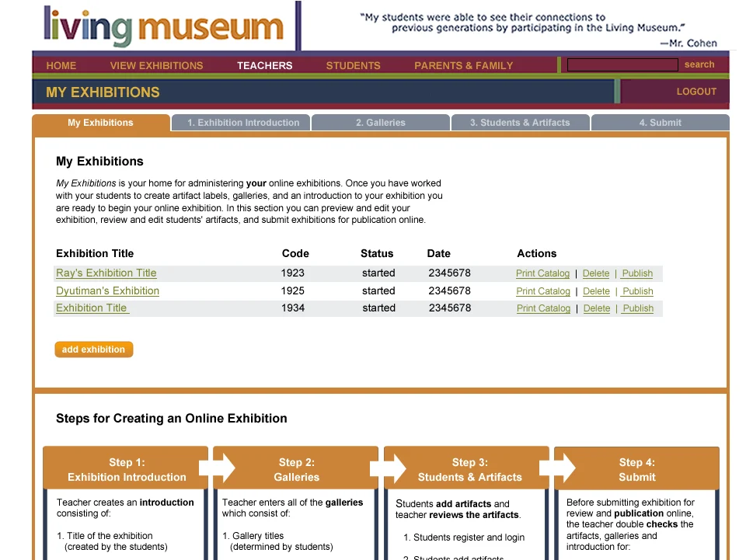Click code 1923 in the table
Screen dimensions: 746x560
(x=293, y=273)
